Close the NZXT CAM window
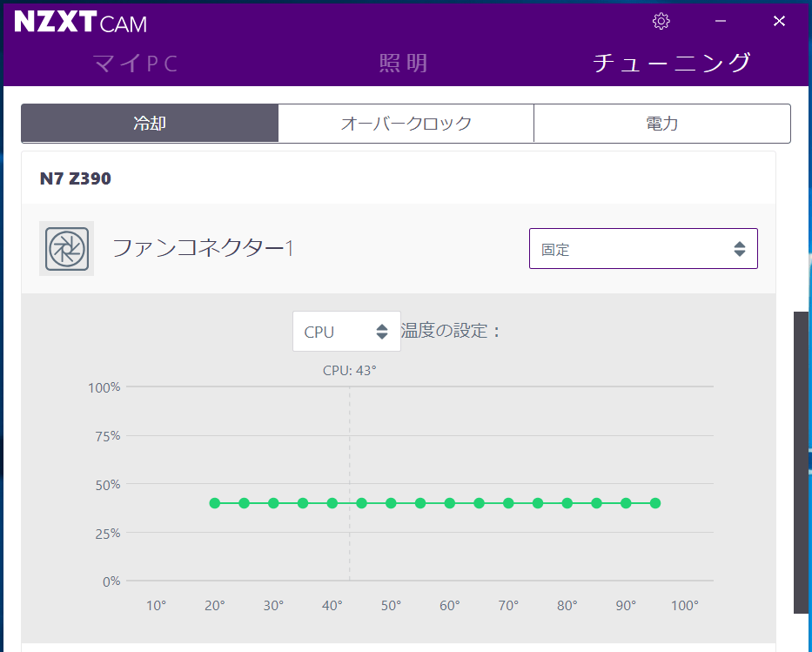The height and width of the screenshot is (652, 812). coord(779,21)
